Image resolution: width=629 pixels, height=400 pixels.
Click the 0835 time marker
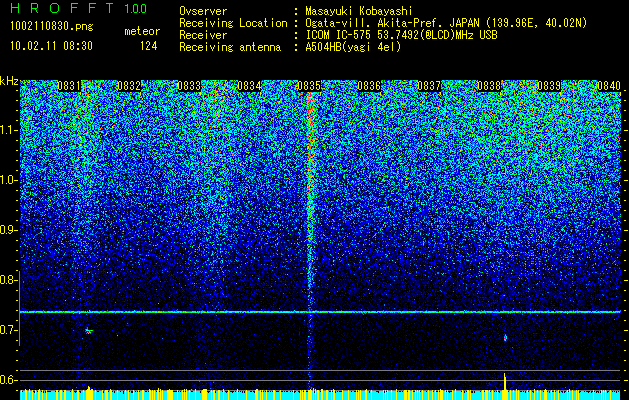[x=309, y=86]
